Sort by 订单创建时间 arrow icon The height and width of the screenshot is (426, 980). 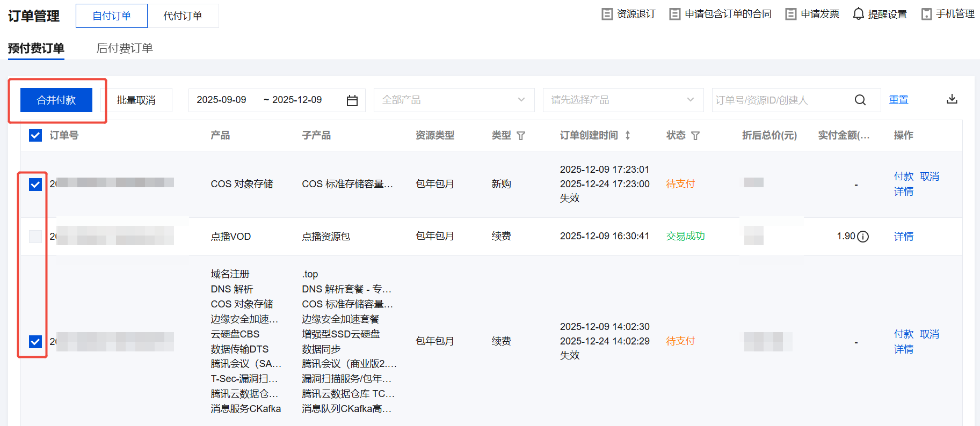pos(628,136)
